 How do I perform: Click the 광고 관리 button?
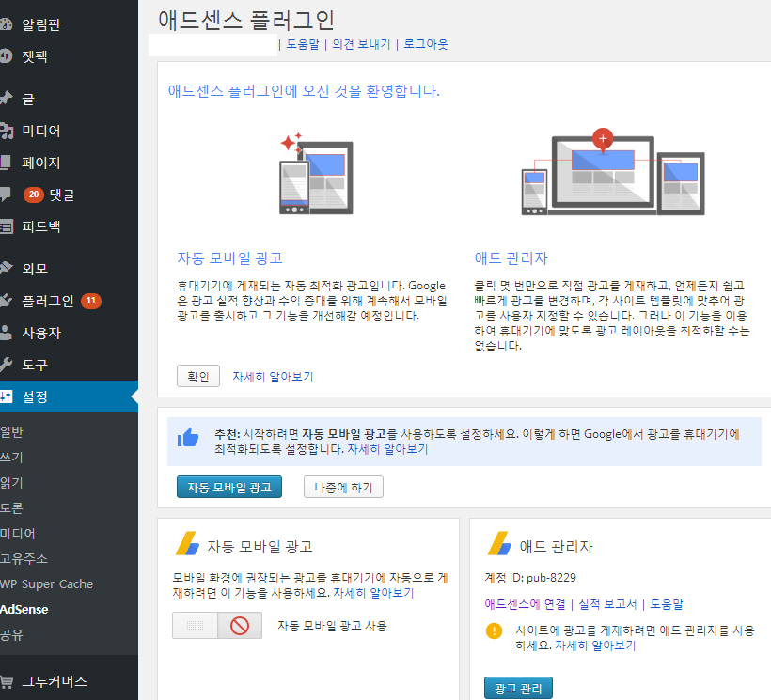point(518,688)
